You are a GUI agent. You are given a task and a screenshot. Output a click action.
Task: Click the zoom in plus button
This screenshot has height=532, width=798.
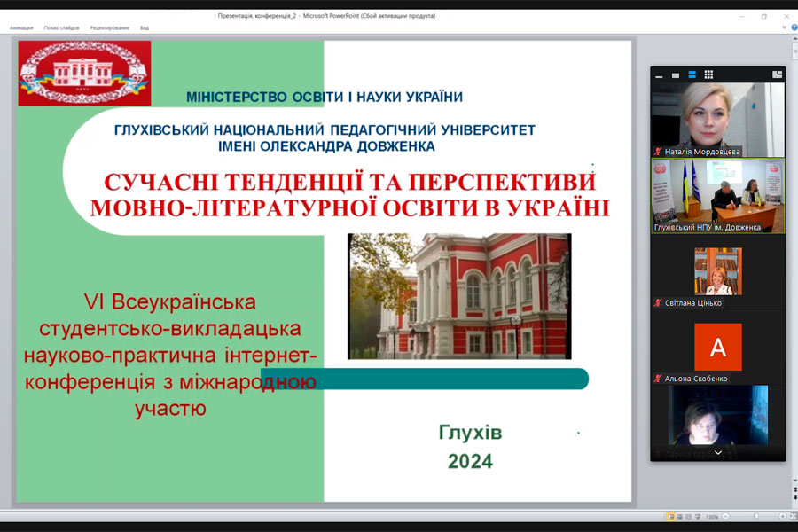pos(783,517)
